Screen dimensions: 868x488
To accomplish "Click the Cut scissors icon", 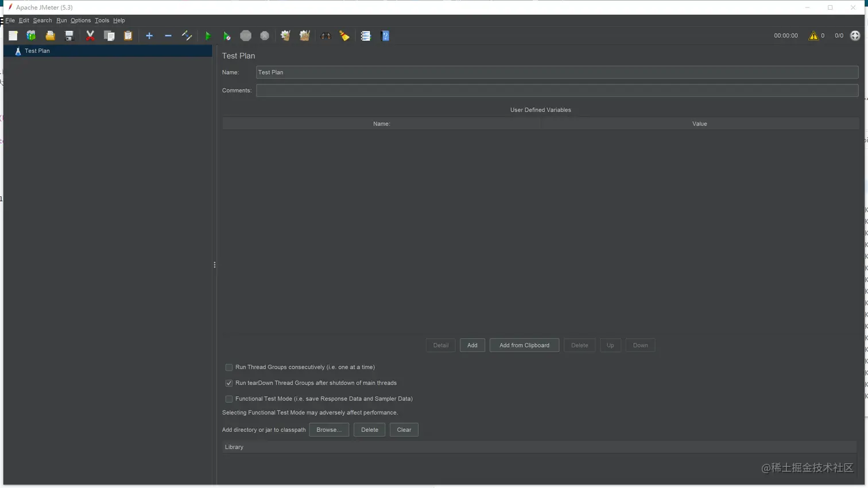I will click(90, 36).
